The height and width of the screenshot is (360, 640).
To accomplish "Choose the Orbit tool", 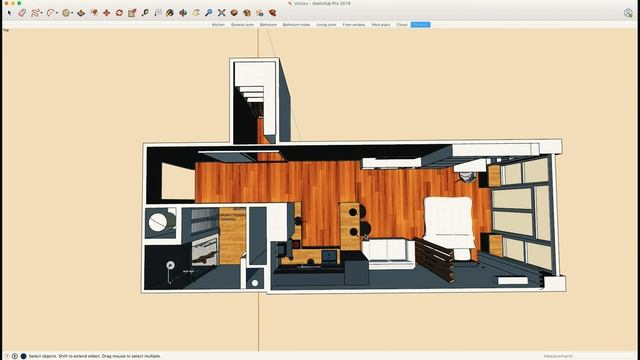I will click(183, 13).
